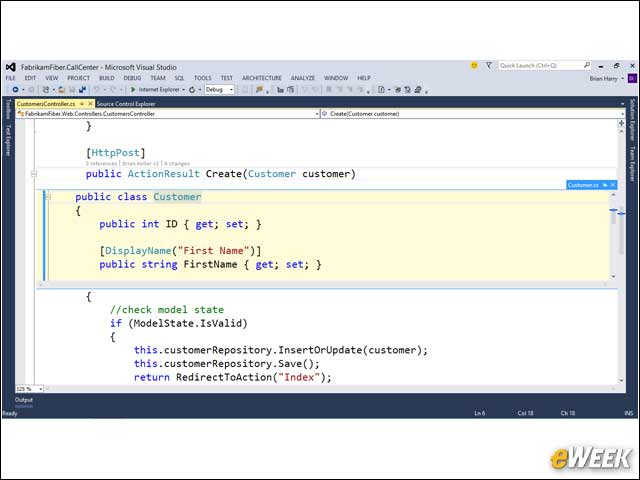Click the Save All toolbar icon
Screen dimensions: 640x480
tap(83, 89)
